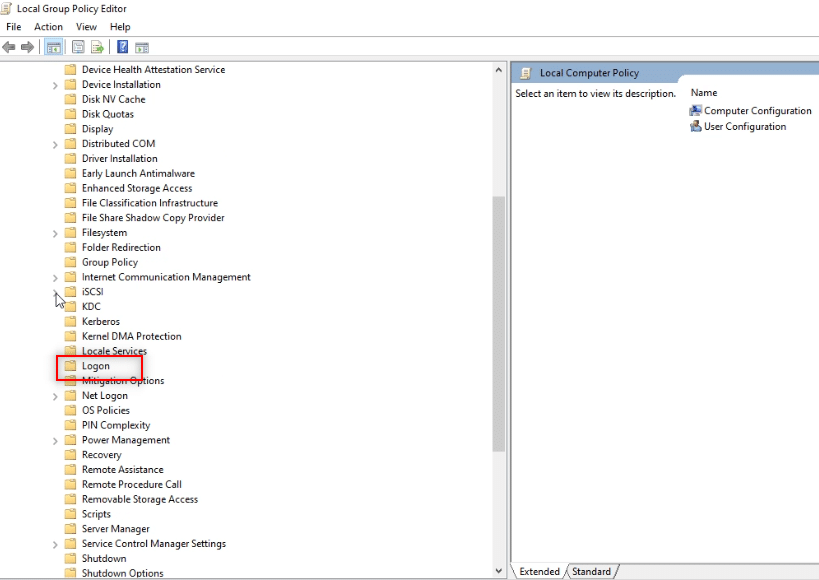Image resolution: width=819 pixels, height=580 pixels.
Task: Click the PIN Complexity folder icon
Action: 71,425
